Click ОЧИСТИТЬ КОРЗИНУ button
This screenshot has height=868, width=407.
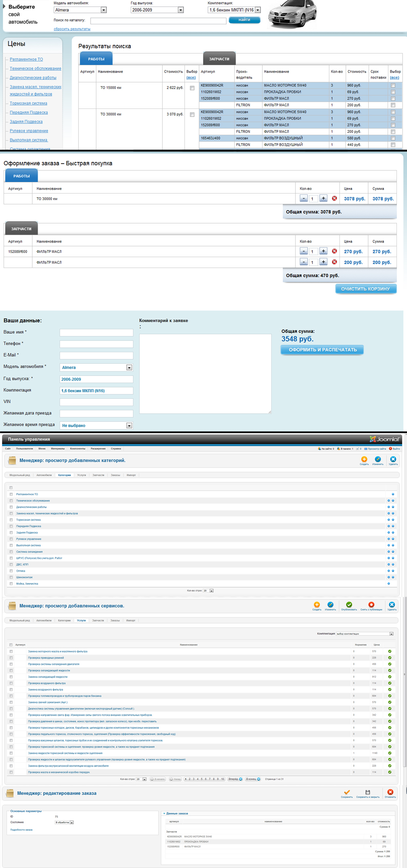click(366, 289)
